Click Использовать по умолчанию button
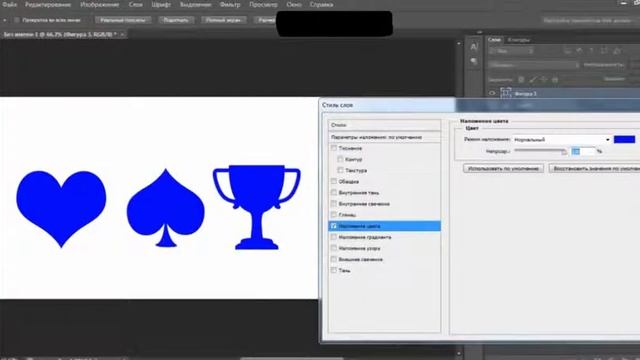The image size is (640, 360). 503,168
